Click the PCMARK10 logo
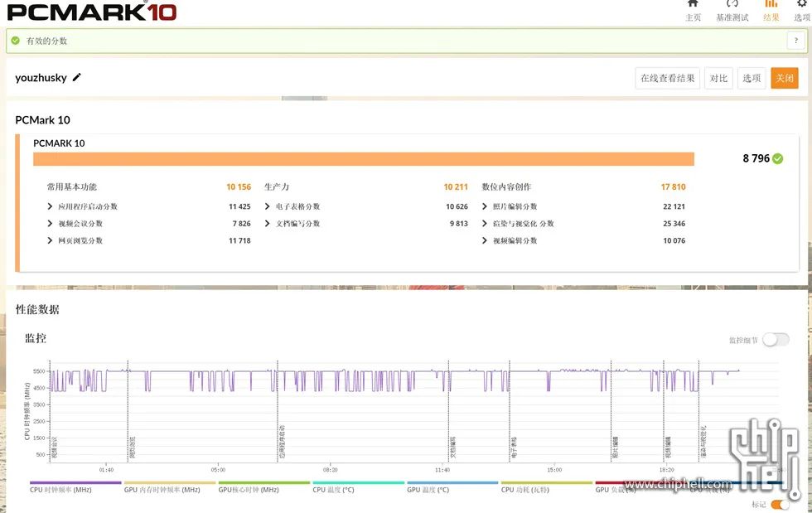Screen dimensions: 812x513 (92, 12)
